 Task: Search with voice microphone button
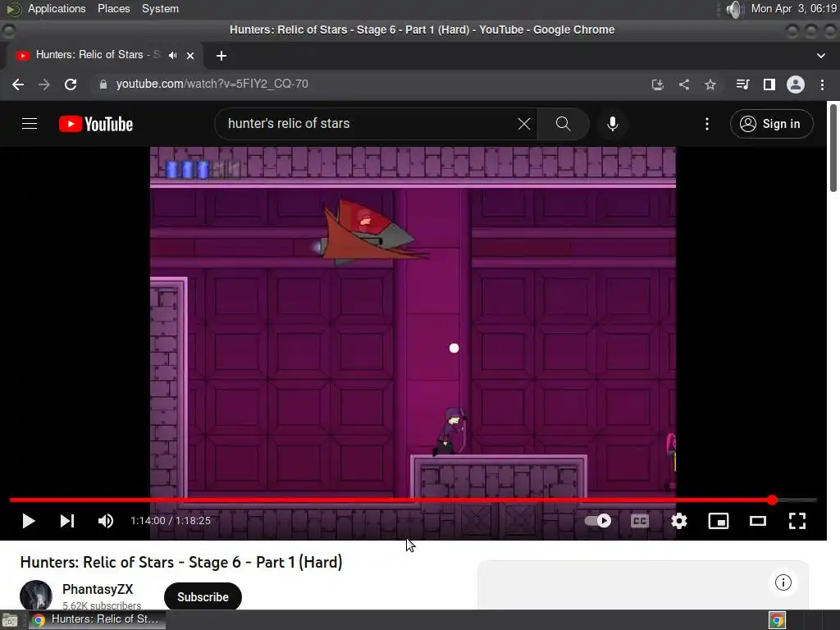[x=613, y=124]
